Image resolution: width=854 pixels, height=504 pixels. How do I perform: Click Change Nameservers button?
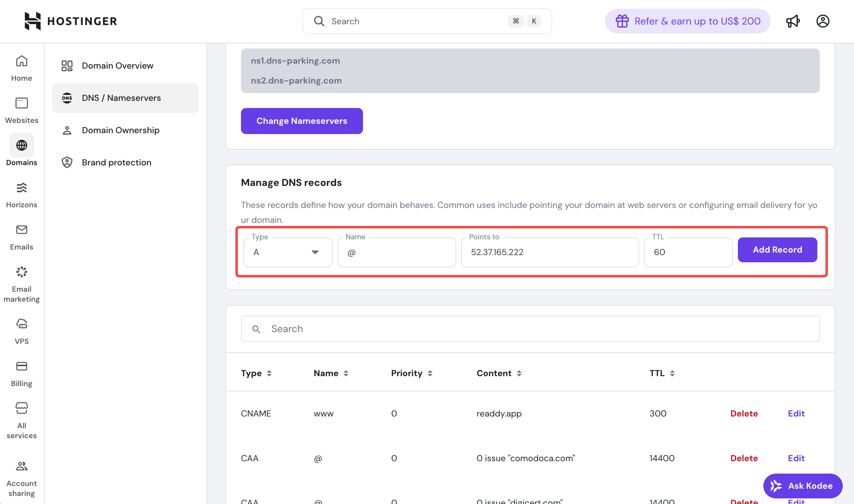click(302, 121)
